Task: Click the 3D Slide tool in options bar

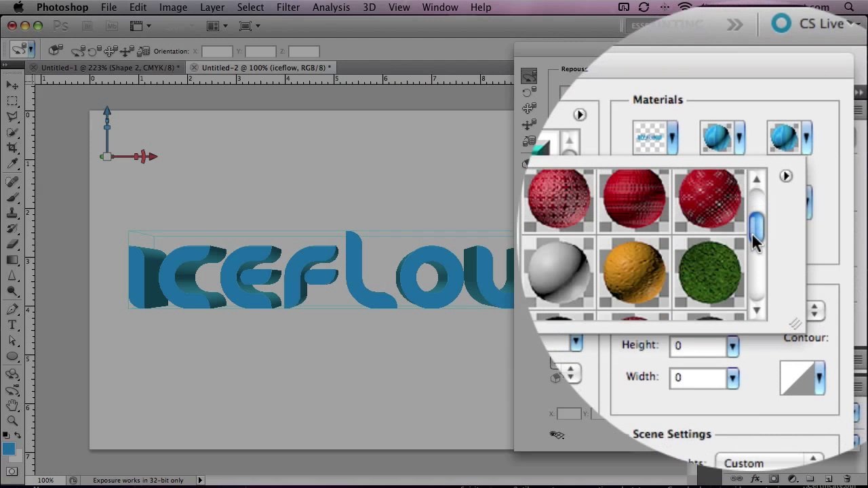Action: pos(126,51)
